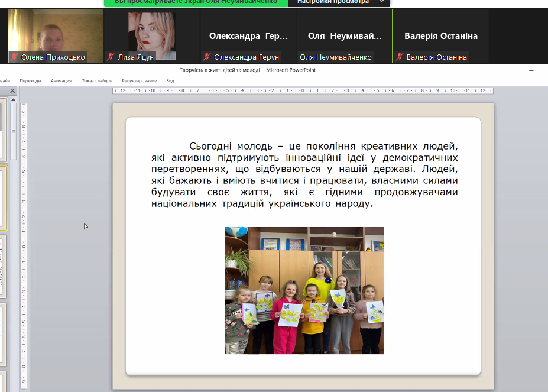Click muted microphone icon on Олена Приходько tile
This screenshot has height=392, width=548.
(14, 57)
